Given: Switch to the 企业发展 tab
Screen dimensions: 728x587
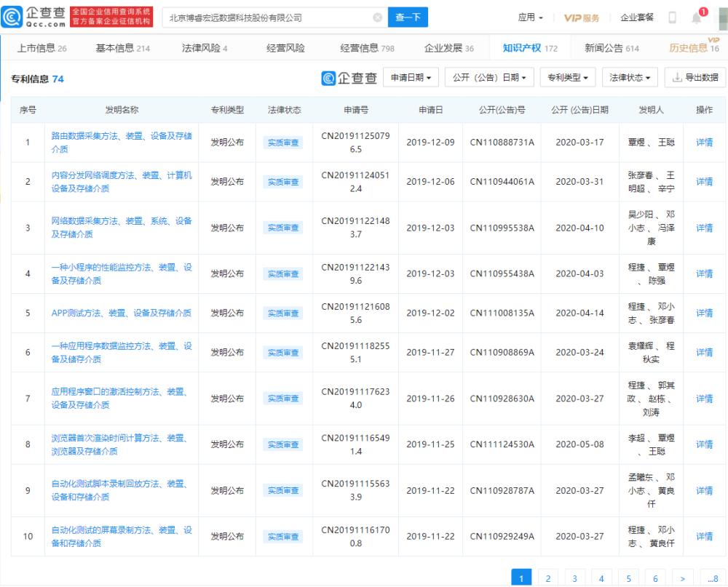Looking at the screenshot, I should coord(449,48).
